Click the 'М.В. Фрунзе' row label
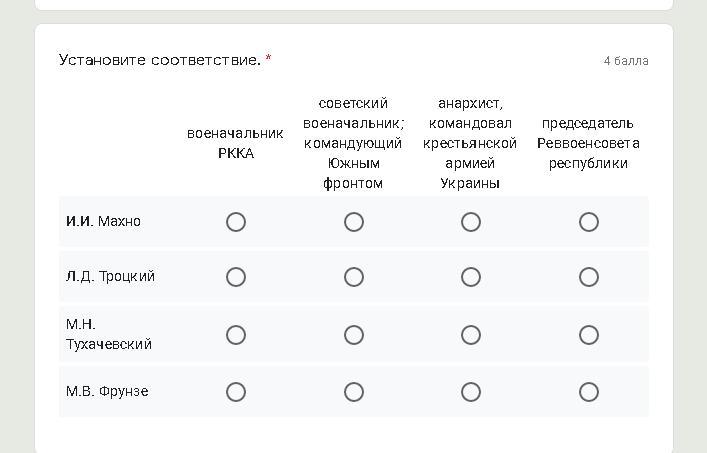Screen dimensions: 707x453 coord(107,391)
